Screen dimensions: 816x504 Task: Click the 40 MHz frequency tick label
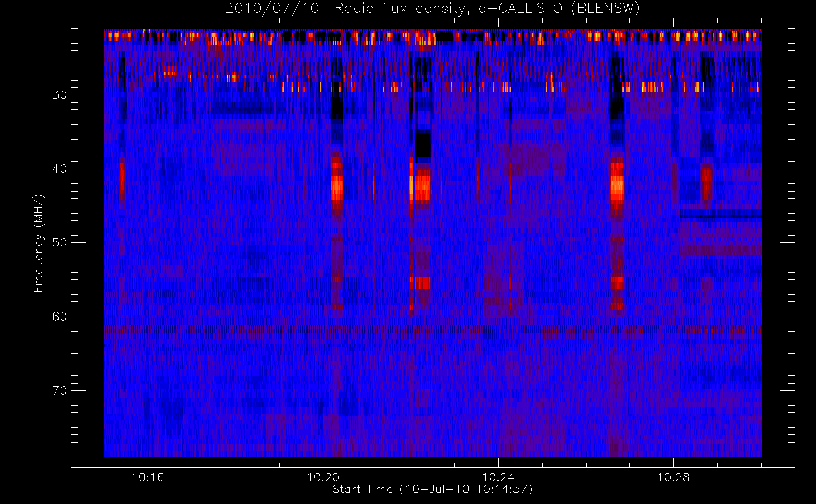click(60, 169)
